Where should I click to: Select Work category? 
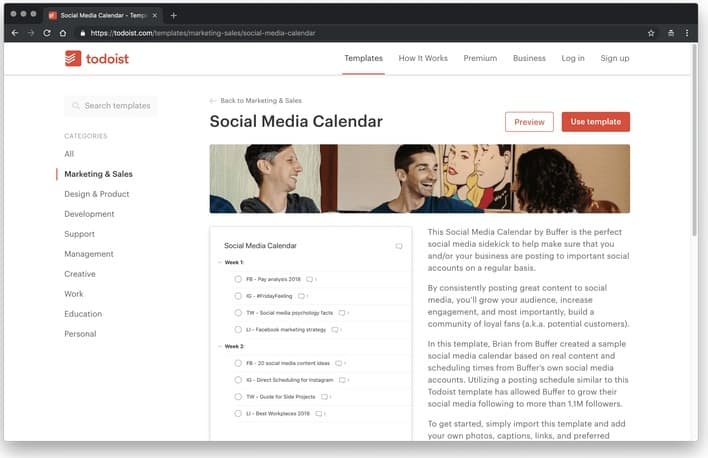tap(74, 294)
